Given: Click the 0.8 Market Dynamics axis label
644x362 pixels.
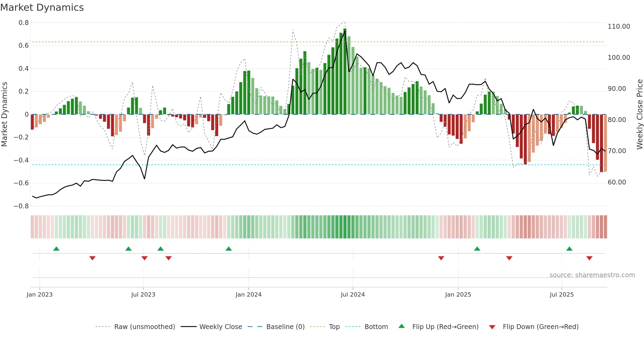Looking at the screenshot, I should (24, 23).
